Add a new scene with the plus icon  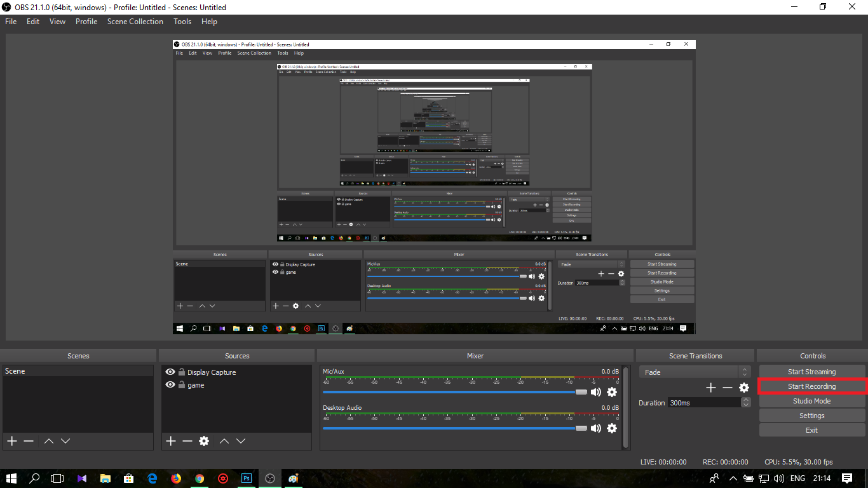click(x=12, y=441)
